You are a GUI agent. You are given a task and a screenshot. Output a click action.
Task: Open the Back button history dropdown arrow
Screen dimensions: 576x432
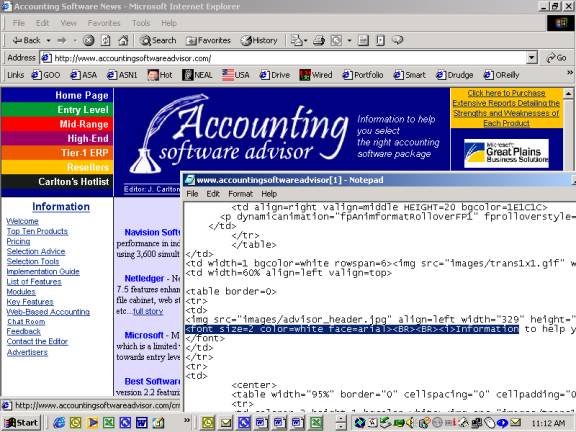point(48,40)
